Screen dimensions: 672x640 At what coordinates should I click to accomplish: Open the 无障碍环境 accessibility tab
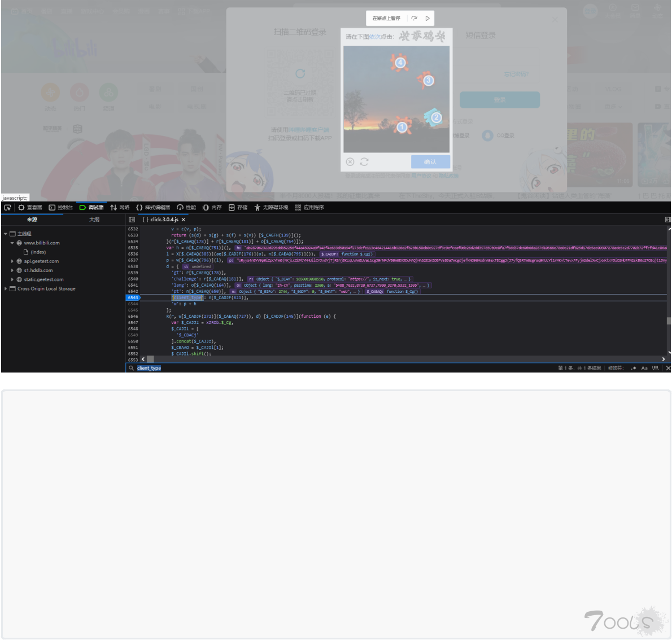(271, 207)
